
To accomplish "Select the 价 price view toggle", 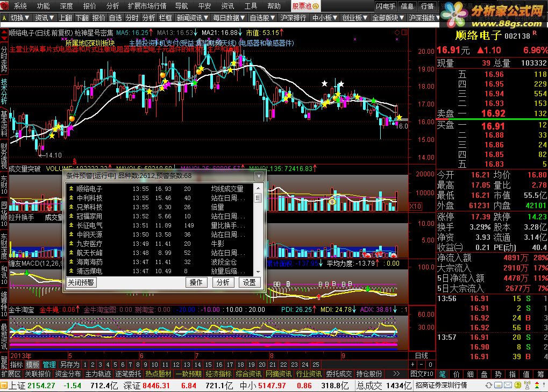I will tap(456, 374).
